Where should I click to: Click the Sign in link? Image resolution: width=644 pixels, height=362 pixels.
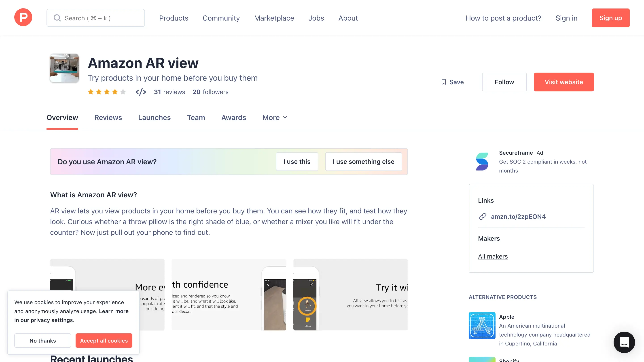[x=566, y=18]
